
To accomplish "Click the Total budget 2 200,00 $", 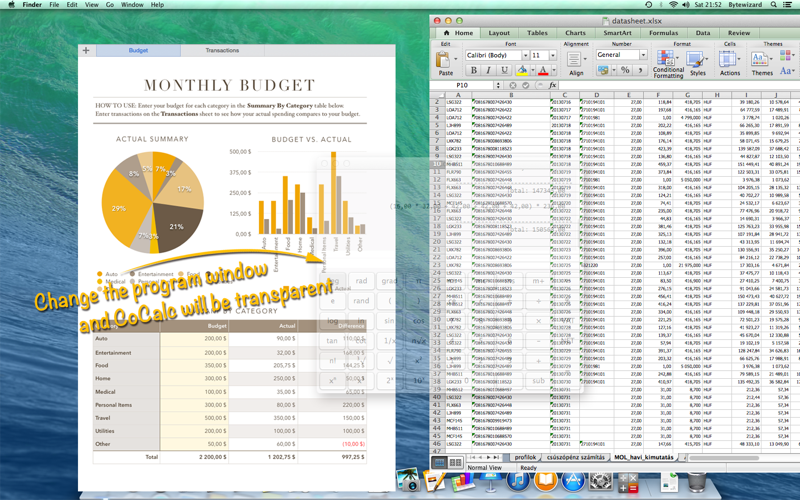I will (194, 457).
